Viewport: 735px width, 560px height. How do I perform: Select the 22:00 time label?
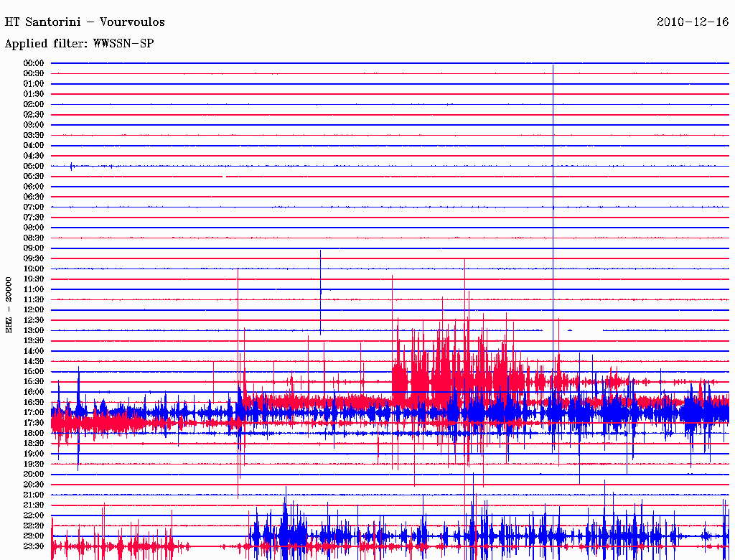tap(34, 515)
